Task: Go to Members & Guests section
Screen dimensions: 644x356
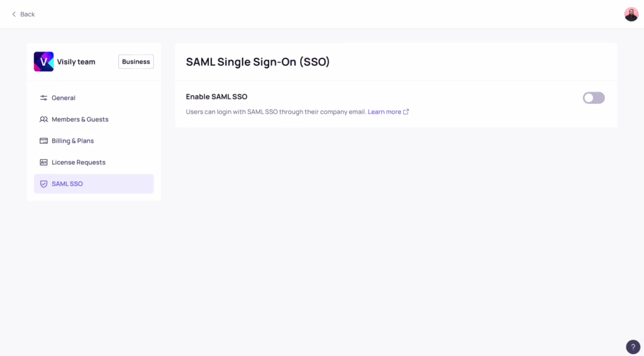Action: pyautogui.click(x=94, y=120)
